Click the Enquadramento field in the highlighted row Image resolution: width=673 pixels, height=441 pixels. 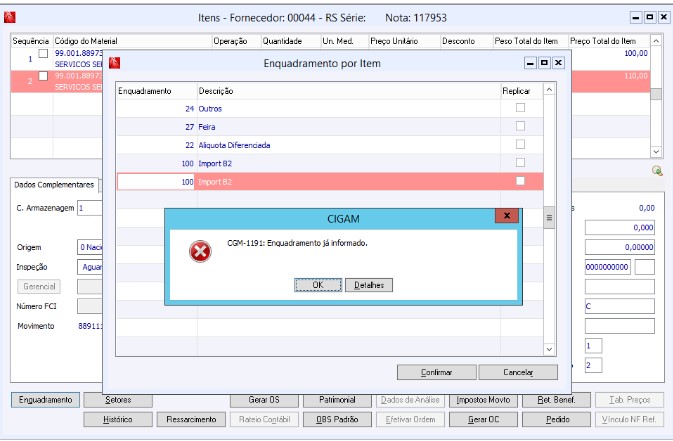pyautogui.click(x=156, y=182)
